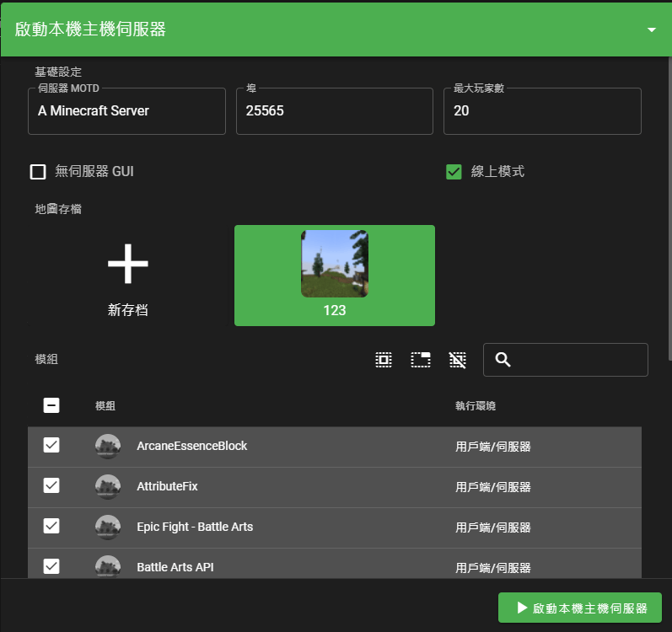
Task: Select the Battle Arts API name
Action: (175, 567)
